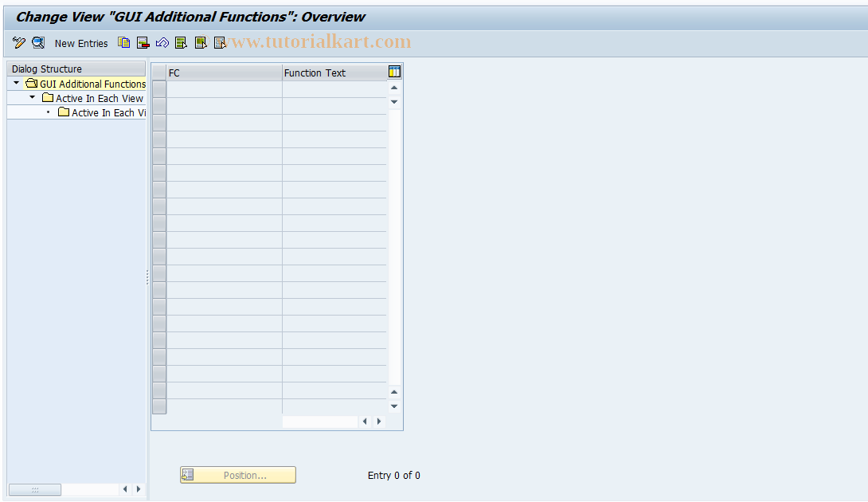Click the Dialog Structure panel header
Image resolution: width=868 pixels, height=502 pixels.
(76, 69)
